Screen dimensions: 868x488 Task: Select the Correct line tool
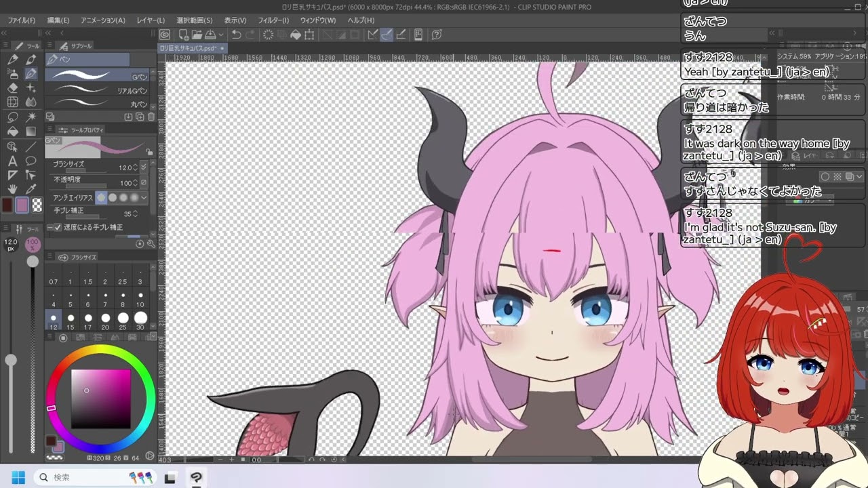click(31, 176)
